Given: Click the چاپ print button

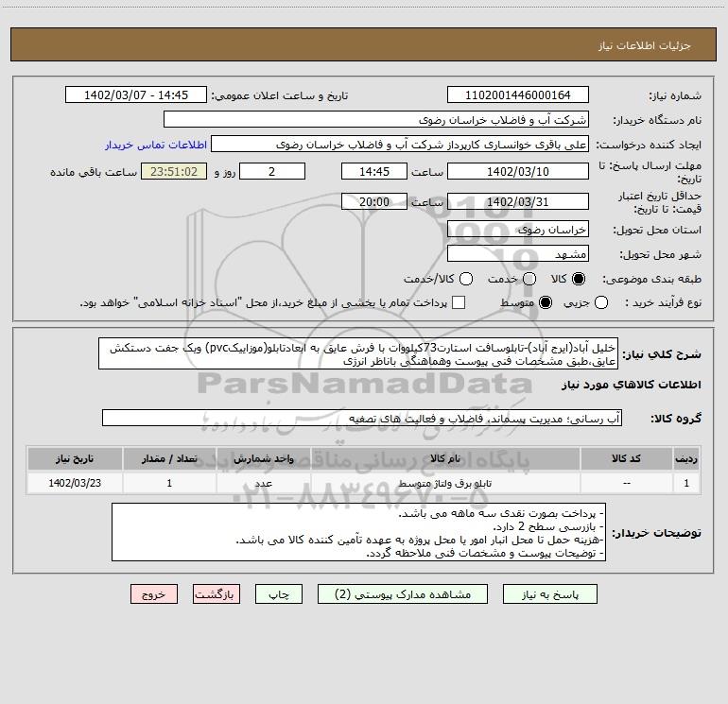Looking at the screenshot, I should [x=279, y=594].
